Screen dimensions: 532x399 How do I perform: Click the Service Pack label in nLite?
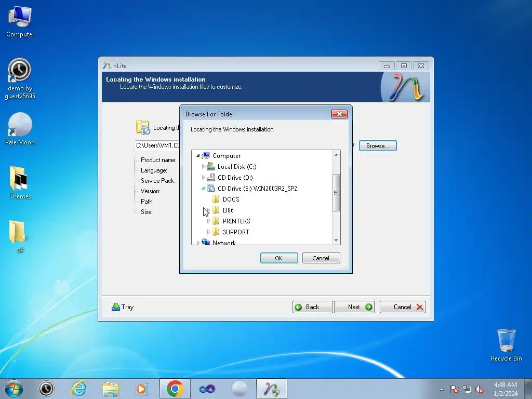158,180
